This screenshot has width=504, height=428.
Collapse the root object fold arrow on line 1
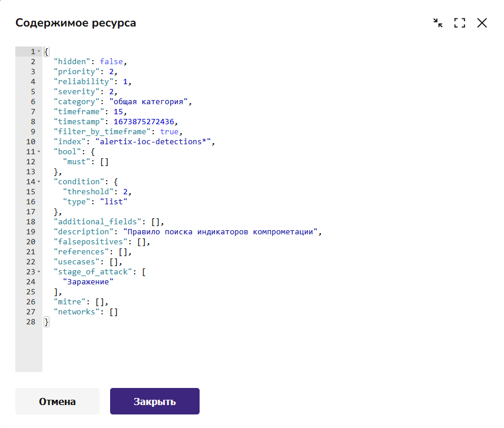point(39,51)
